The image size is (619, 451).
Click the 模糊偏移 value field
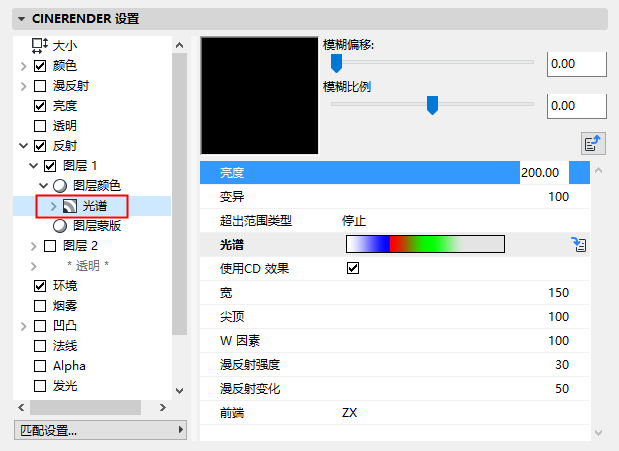click(577, 64)
